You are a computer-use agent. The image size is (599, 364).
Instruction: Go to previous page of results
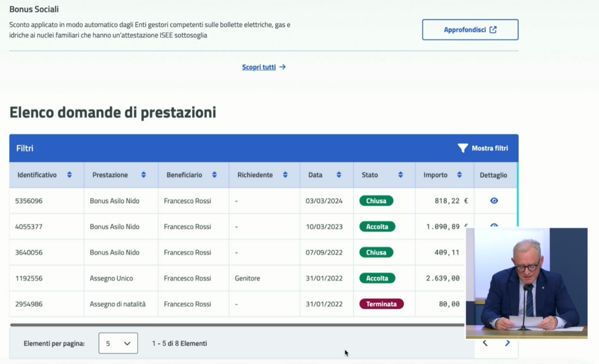(485, 343)
